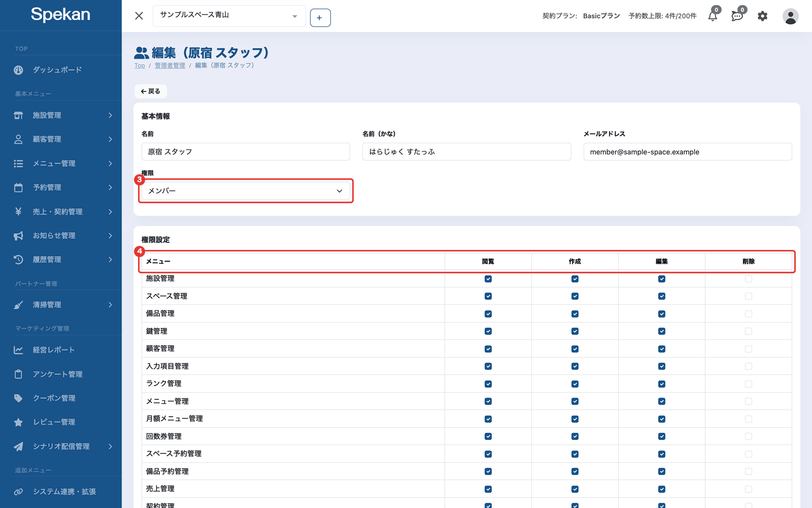Uncheck 作成 for ランク管理 row

pyautogui.click(x=575, y=384)
